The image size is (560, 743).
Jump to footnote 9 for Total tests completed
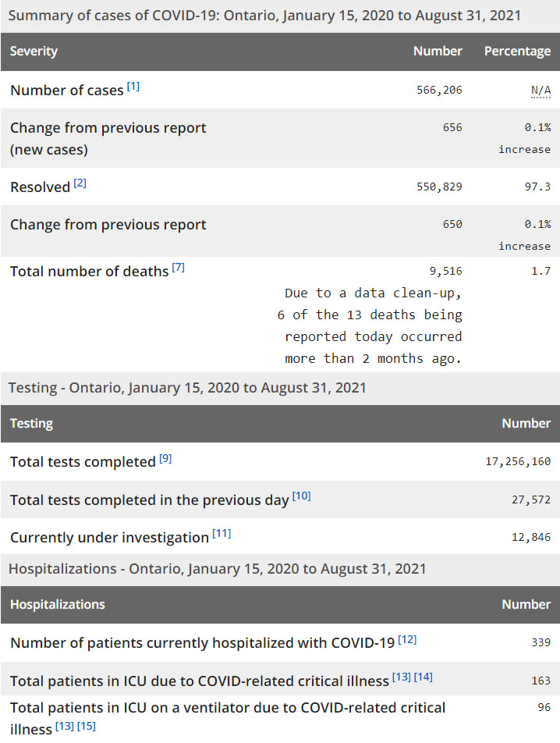165,458
